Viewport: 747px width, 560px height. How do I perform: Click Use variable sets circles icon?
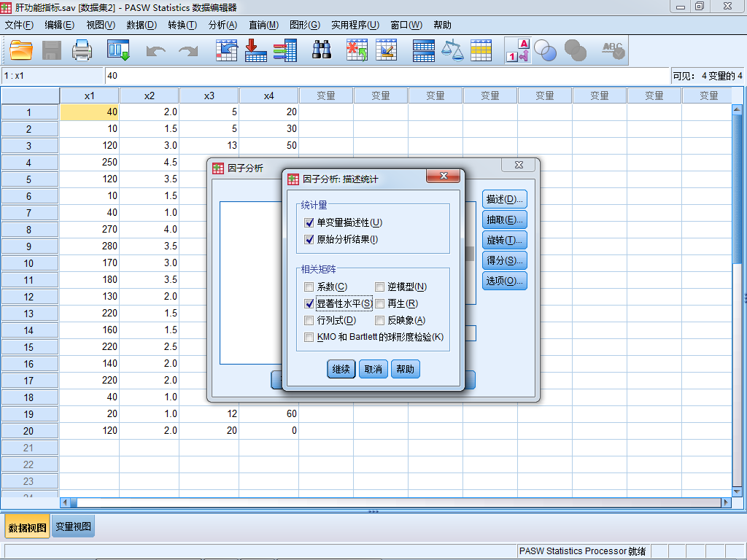(x=545, y=50)
